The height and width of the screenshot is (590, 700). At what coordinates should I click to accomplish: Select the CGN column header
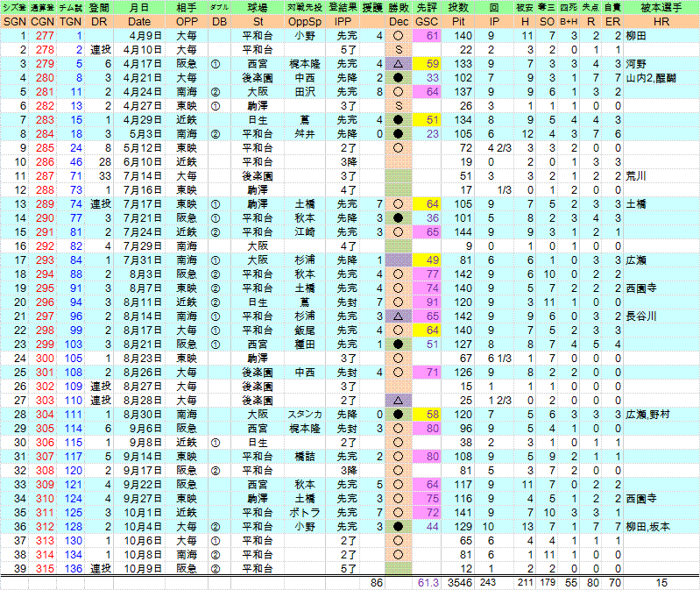click(43, 22)
